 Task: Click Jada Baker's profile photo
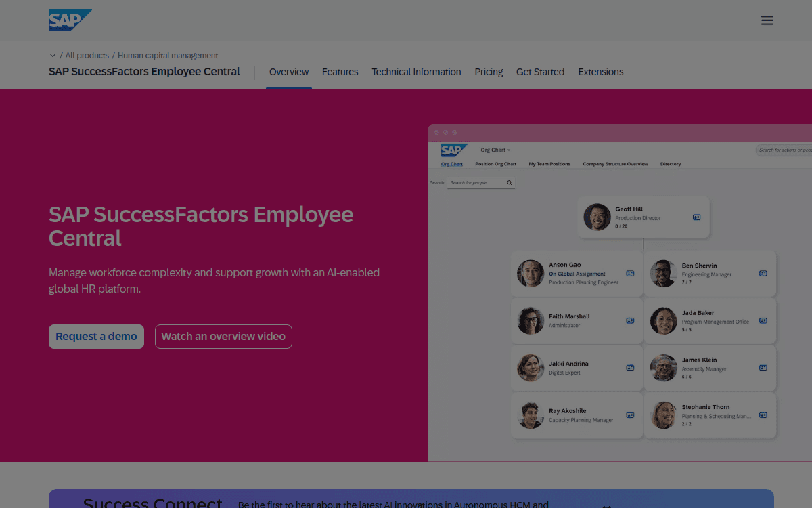point(664,321)
